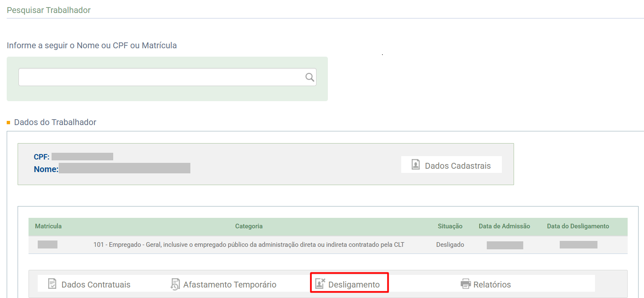Viewport: 644px width, 298px height.
Task: Focus the Nome, CPF or Matrícula search field
Action: [x=167, y=77]
